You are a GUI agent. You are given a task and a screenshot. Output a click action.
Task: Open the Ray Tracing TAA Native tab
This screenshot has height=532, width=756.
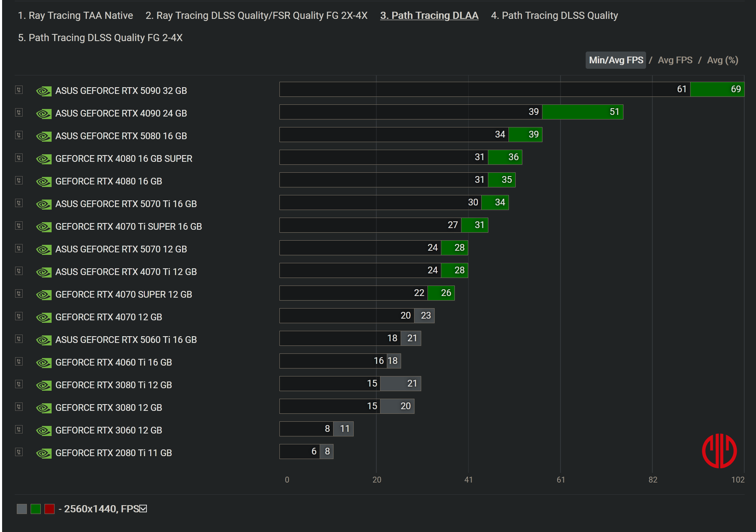(76, 16)
